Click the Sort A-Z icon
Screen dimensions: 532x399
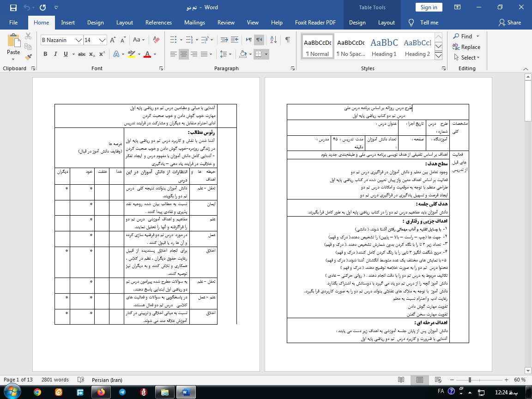(273, 40)
